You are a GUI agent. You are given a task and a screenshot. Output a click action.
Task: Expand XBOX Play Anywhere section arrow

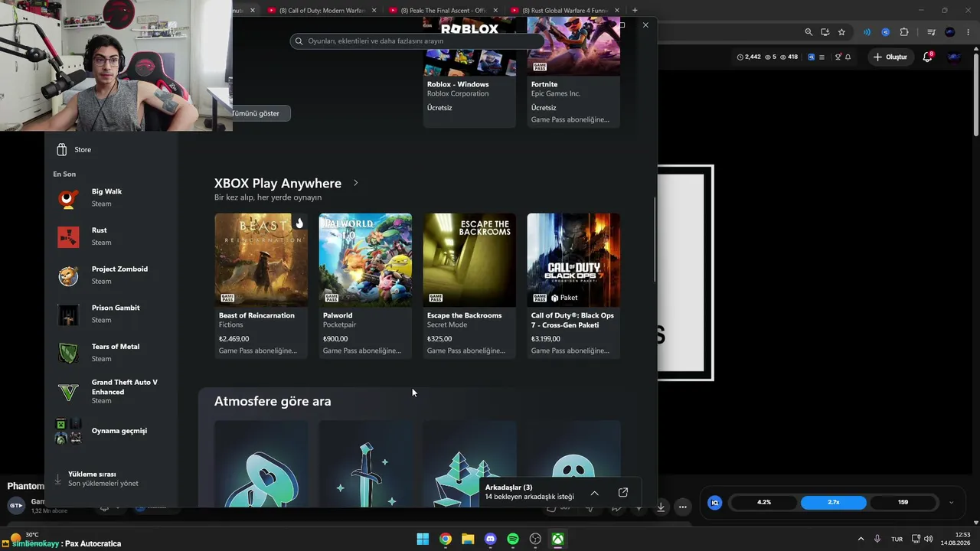tap(355, 183)
